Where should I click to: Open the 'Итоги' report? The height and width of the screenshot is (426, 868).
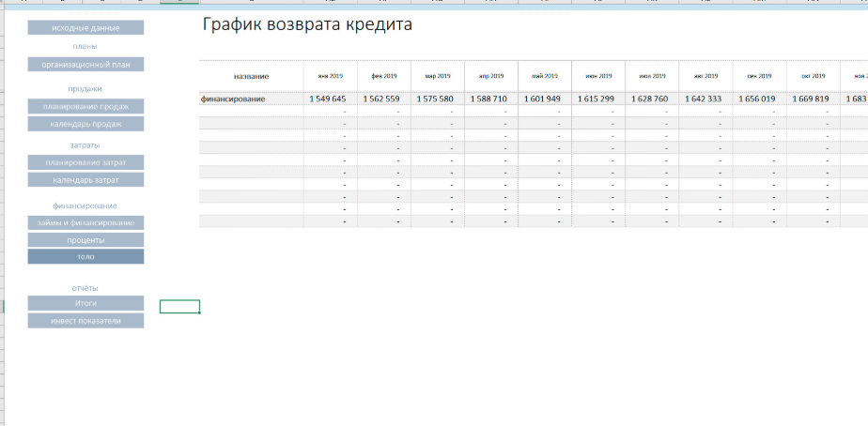(x=85, y=303)
